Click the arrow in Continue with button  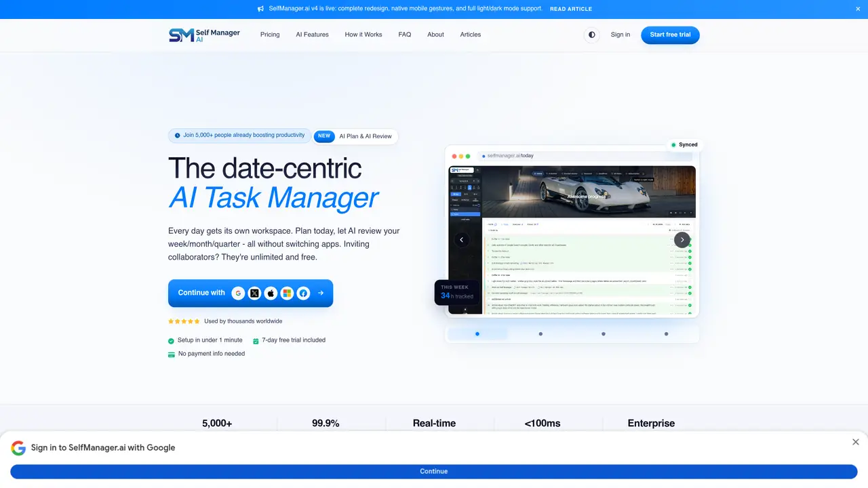[x=321, y=293]
